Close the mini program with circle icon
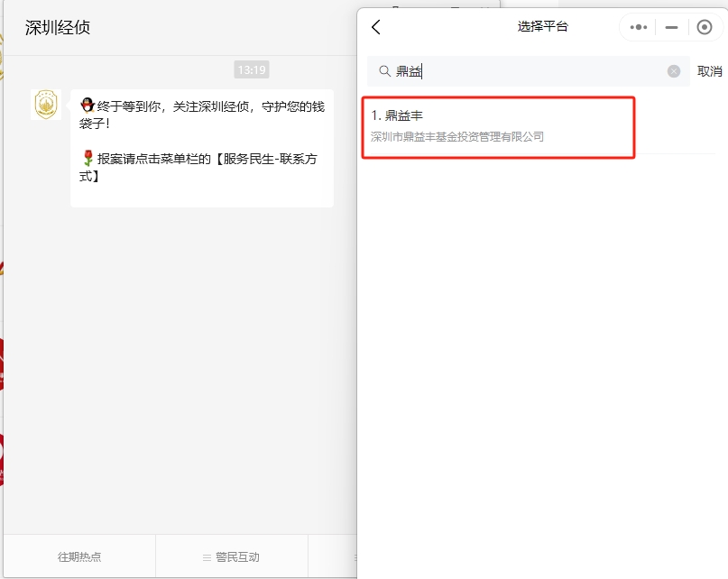 (x=705, y=27)
